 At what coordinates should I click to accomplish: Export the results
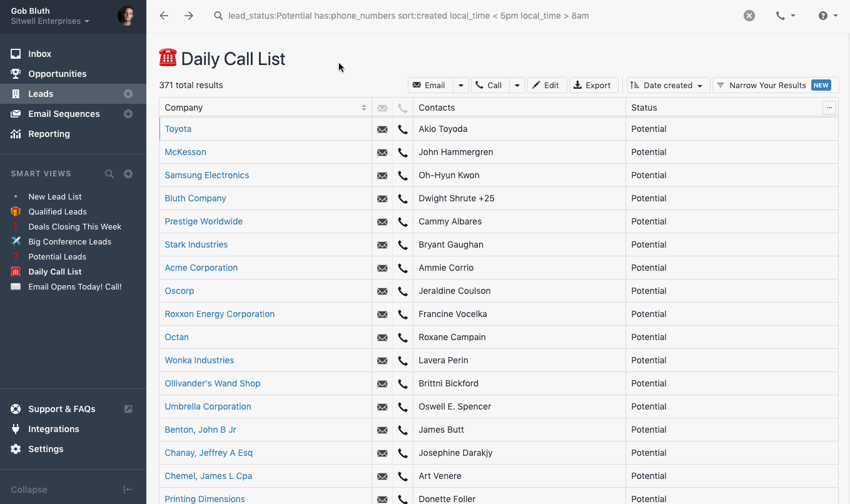[594, 85]
